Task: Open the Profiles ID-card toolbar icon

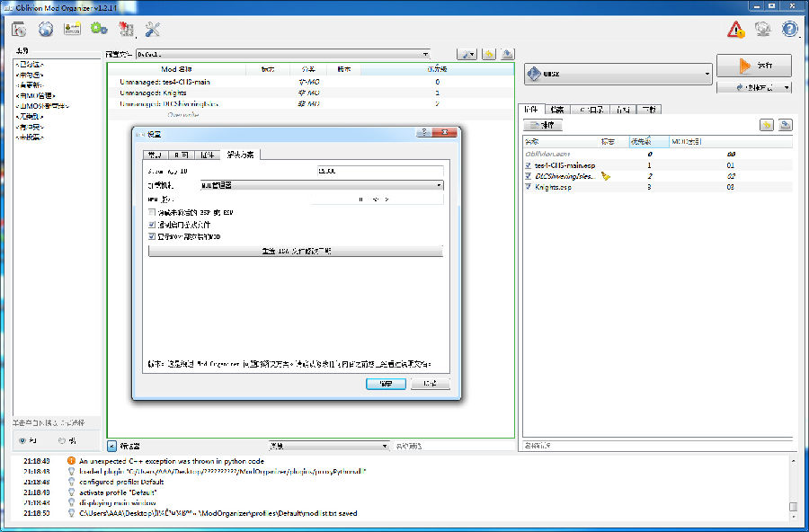Action: 72,29
